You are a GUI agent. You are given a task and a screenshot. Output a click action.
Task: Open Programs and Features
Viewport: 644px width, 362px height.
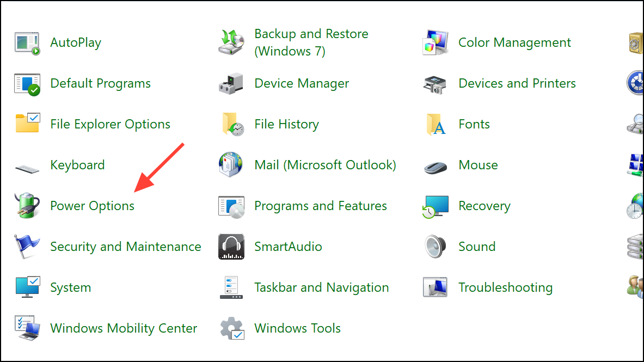coord(320,205)
